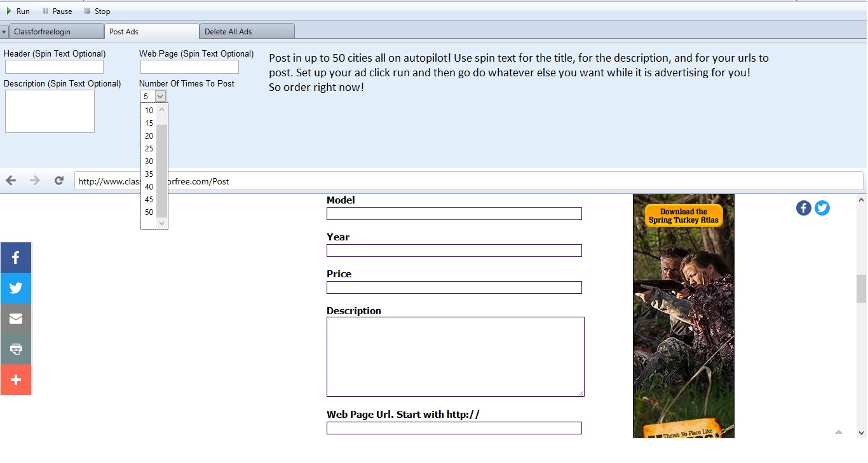Image resolution: width=868 pixels, height=463 pixels.
Task: Click round Twitter icon at top right
Action: pyautogui.click(x=822, y=208)
